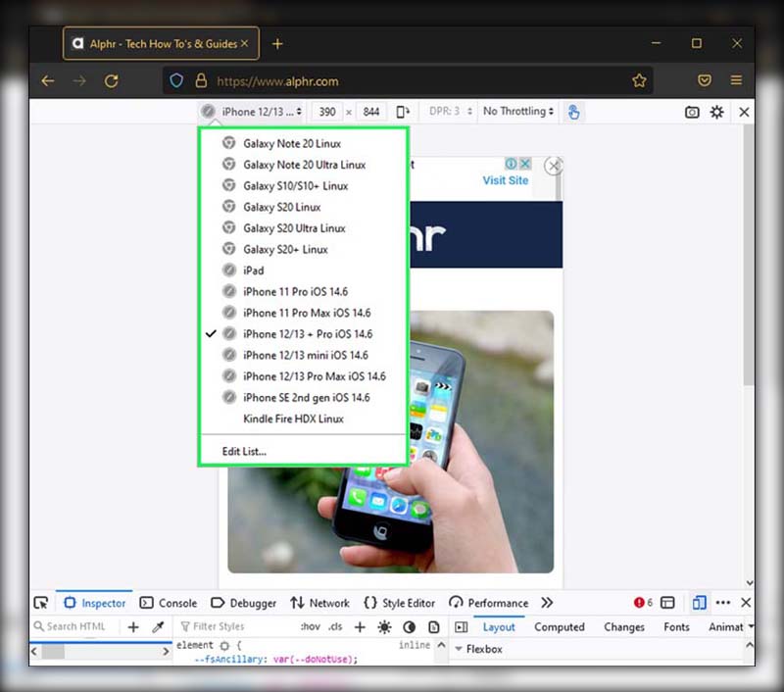Edit the viewport width field 390
The height and width of the screenshot is (692, 784).
coord(327,112)
